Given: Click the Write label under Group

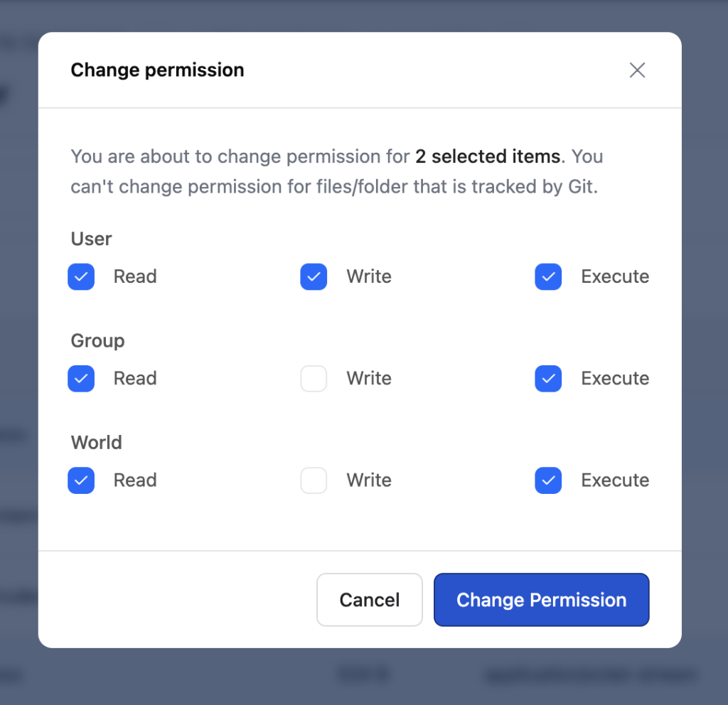Looking at the screenshot, I should click(x=369, y=379).
